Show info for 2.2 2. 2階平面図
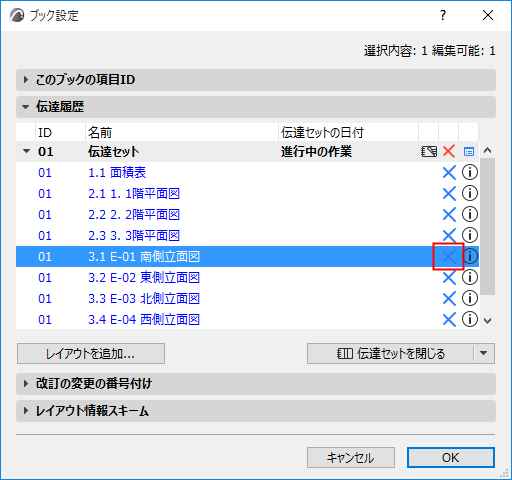Image resolution: width=512 pixels, height=480 pixels. [x=470, y=214]
